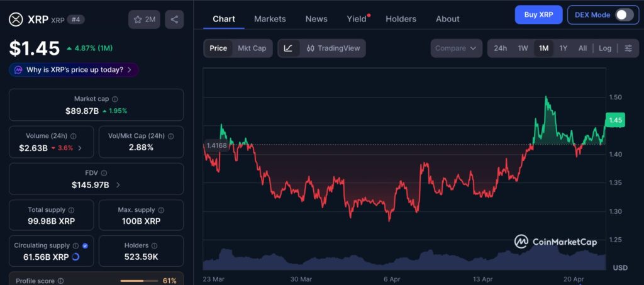Click the AI icon beside price question
Screen dimensions: 644x285
click(18, 70)
